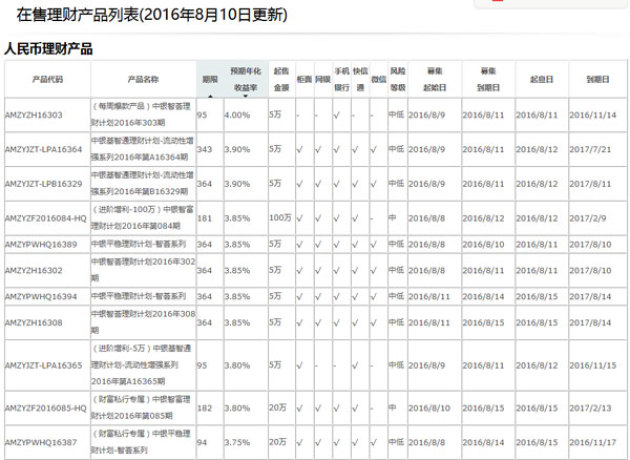Click the ascending sort arrow under 期限
This screenshot has height=460, width=630.
click(210, 96)
